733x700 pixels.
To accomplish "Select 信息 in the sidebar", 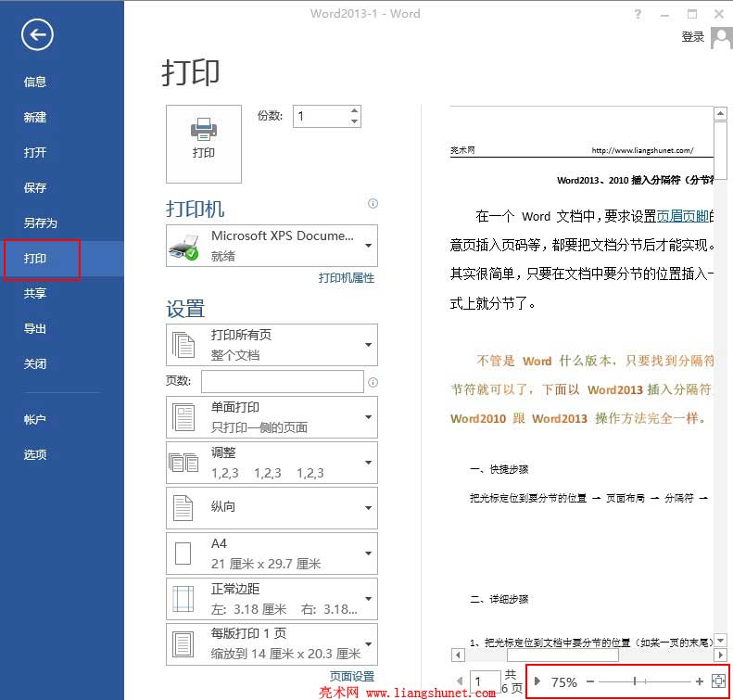I will pyautogui.click(x=35, y=82).
